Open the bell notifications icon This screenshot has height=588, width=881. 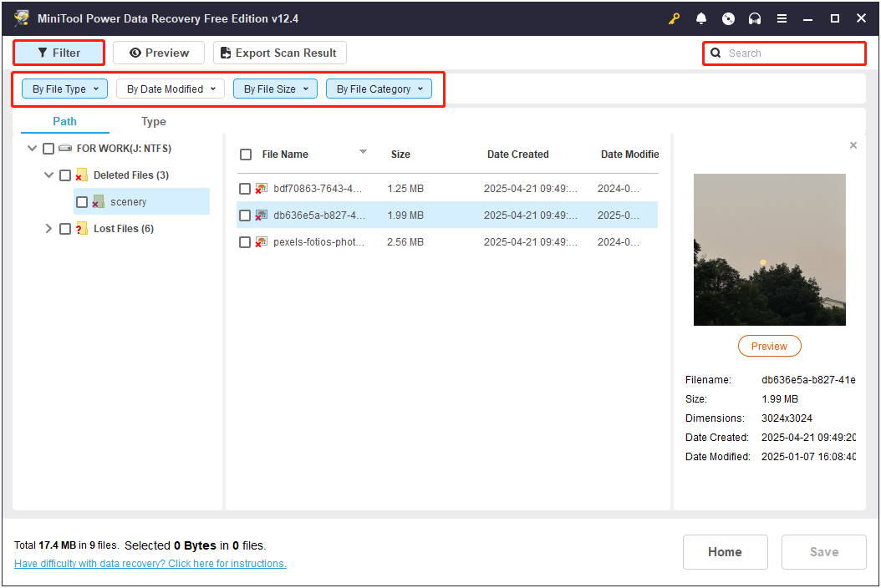click(x=701, y=18)
